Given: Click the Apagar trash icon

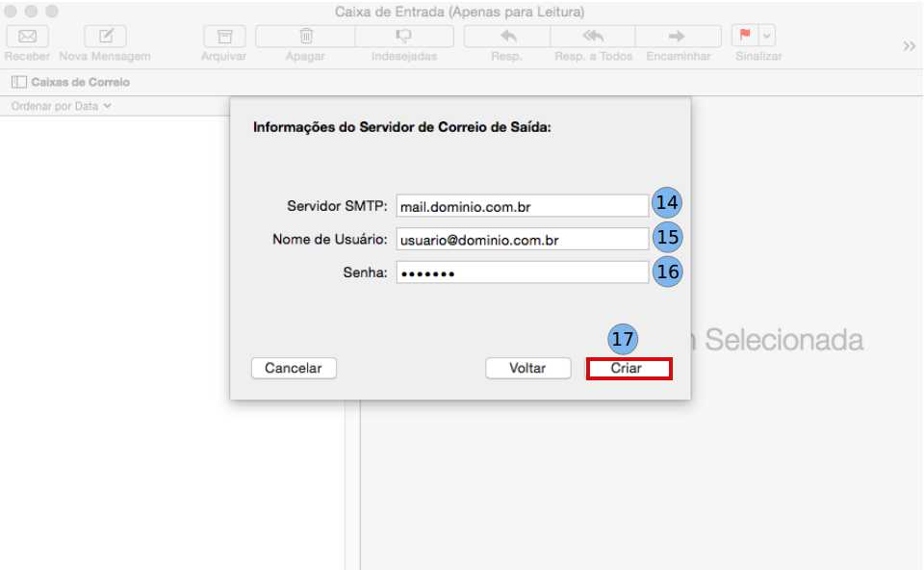Looking at the screenshot, I should [x=305, y=37].
